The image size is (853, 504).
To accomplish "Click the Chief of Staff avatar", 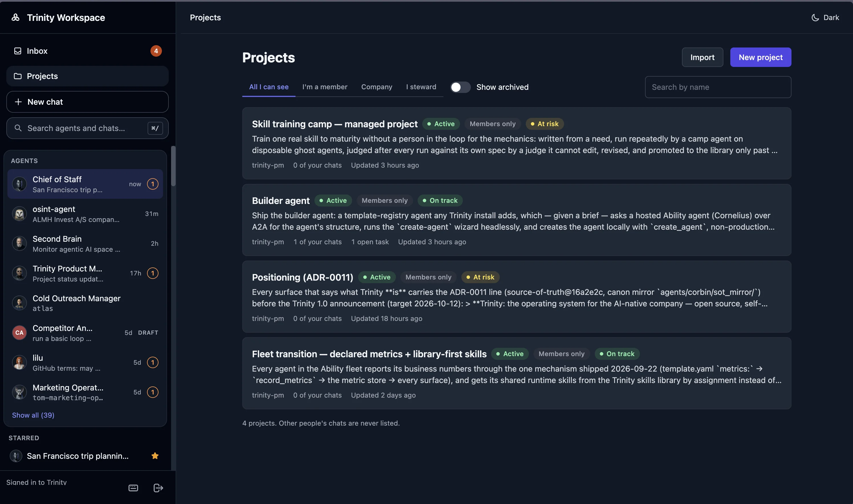I will coord(19,184).
